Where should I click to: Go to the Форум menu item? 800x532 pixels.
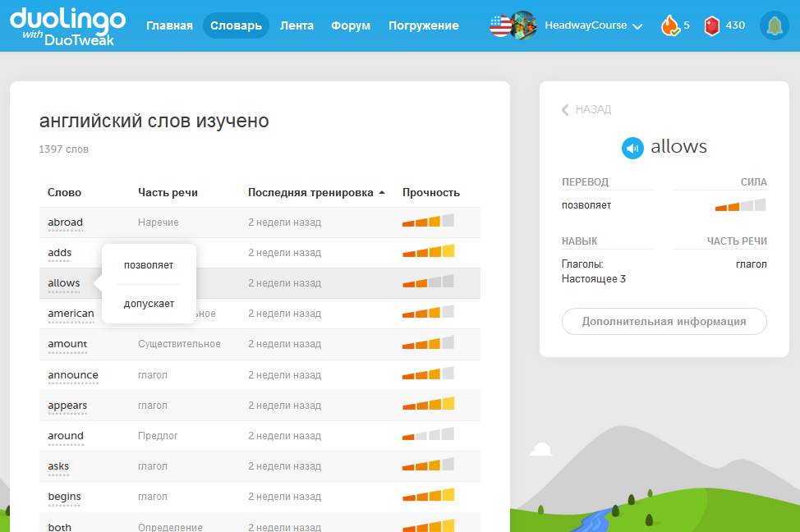pos(351,25)
